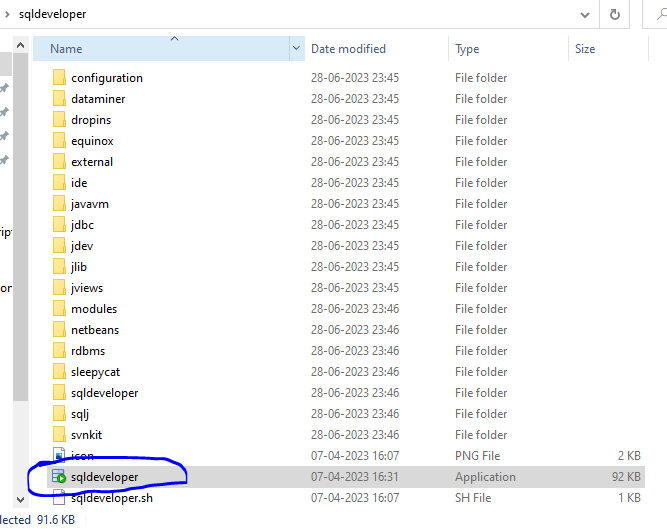Click the 07-04-2023 16:31 date cell
The height and width of the screenshot is (529, 667).
click(354, 477)
